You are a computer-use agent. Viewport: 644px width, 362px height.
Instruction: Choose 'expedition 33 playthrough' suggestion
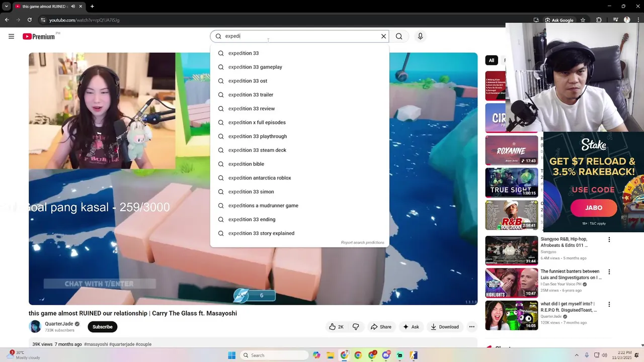299,136
